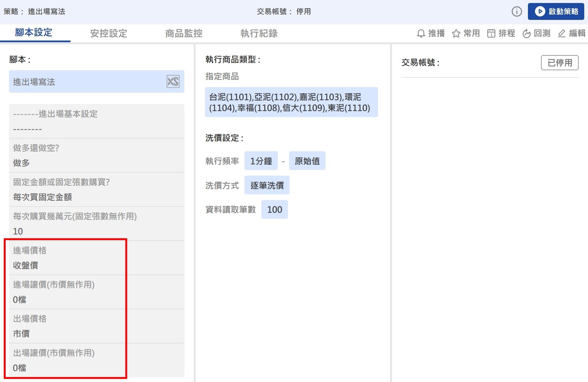Run backtest using 回測 icon
The width and height of the screenshot is (588, 382).
[526, 33]
